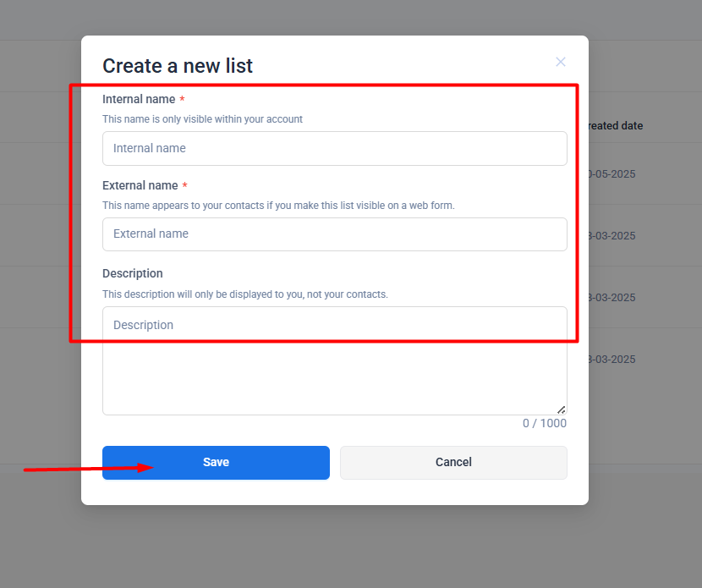Click the Create a new list title
702x588 pixels.
178,66
